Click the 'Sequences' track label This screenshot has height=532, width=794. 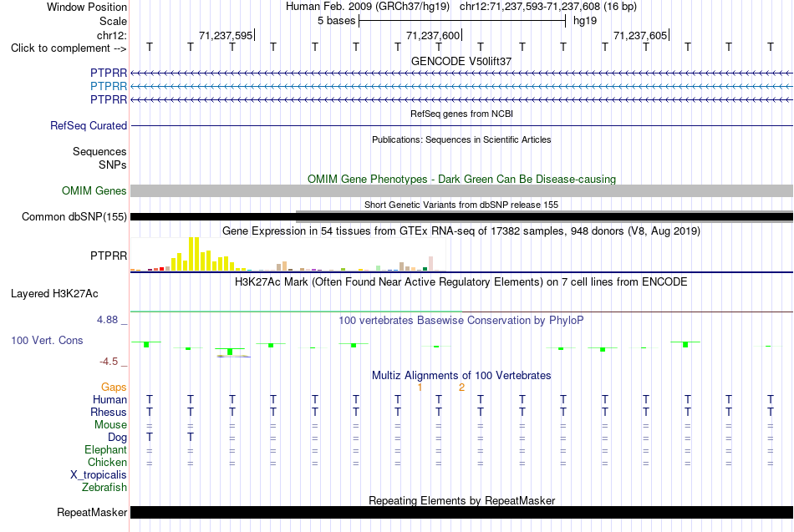[99, 152]
